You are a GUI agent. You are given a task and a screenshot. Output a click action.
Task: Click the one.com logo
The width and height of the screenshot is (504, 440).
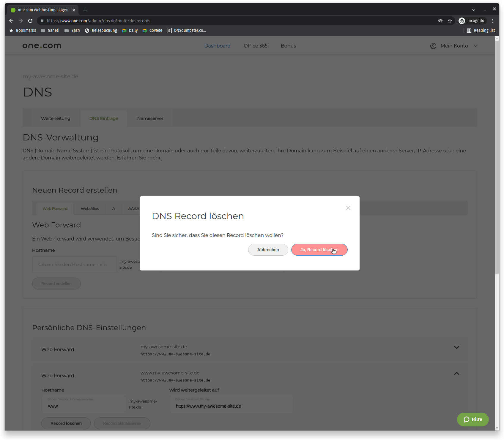[42, 46]
